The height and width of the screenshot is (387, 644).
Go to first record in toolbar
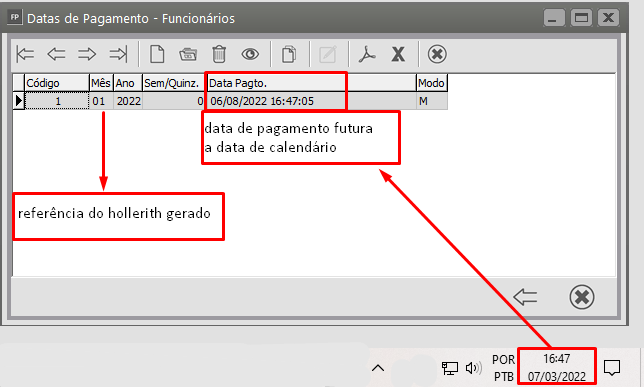click(25, 54)
